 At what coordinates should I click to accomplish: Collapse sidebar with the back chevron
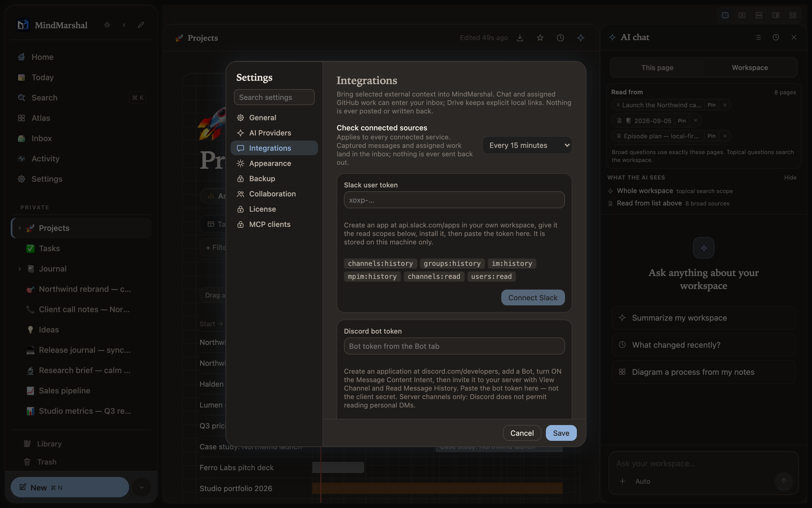point(124,25)
